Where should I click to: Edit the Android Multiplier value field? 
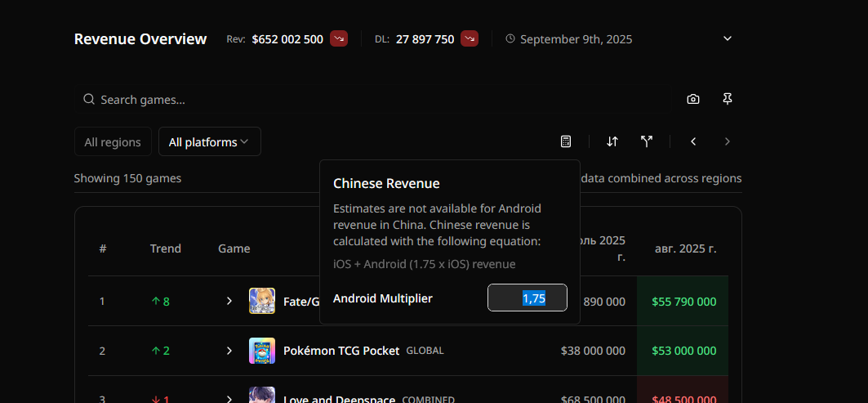click(527, 298)
